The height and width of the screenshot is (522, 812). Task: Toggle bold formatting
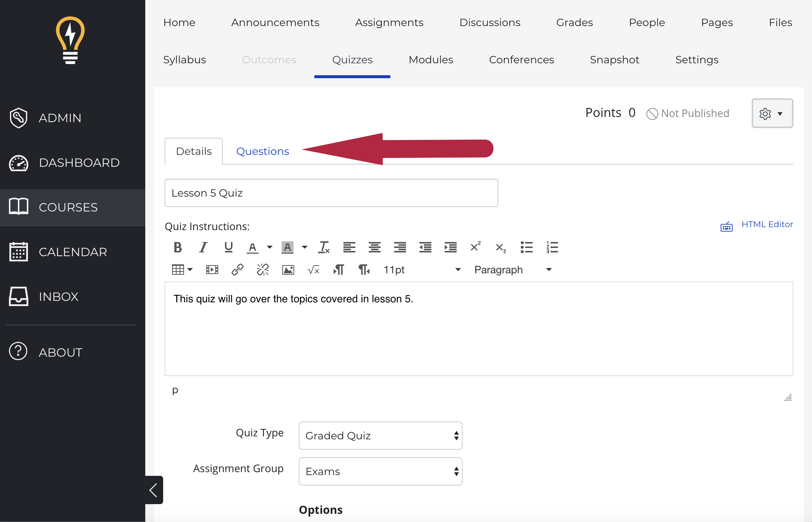178,247
